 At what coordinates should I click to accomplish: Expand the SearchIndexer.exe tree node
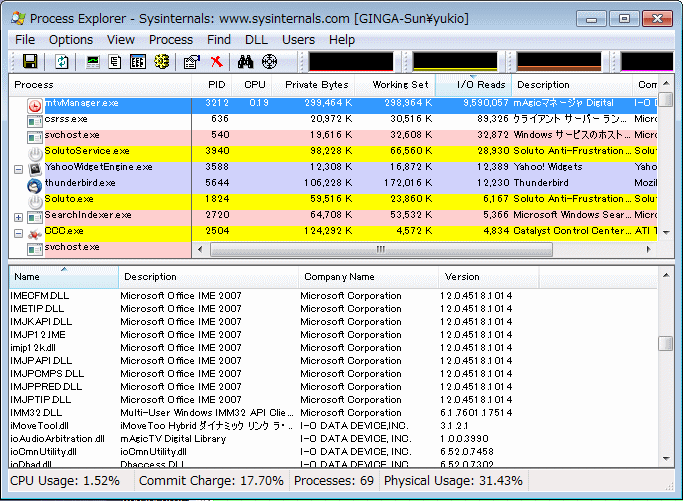coord(18,216)
